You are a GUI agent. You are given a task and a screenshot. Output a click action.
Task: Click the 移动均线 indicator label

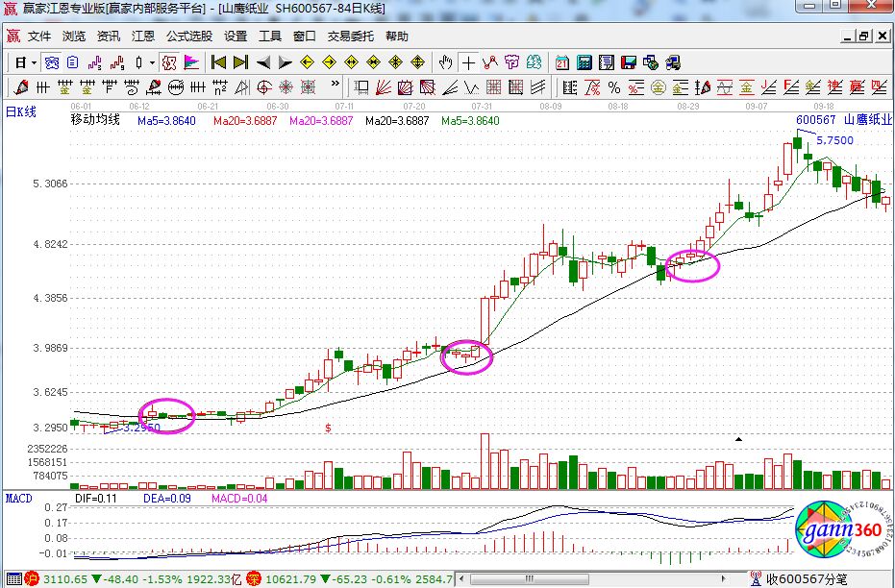click(x=95, y=121)
